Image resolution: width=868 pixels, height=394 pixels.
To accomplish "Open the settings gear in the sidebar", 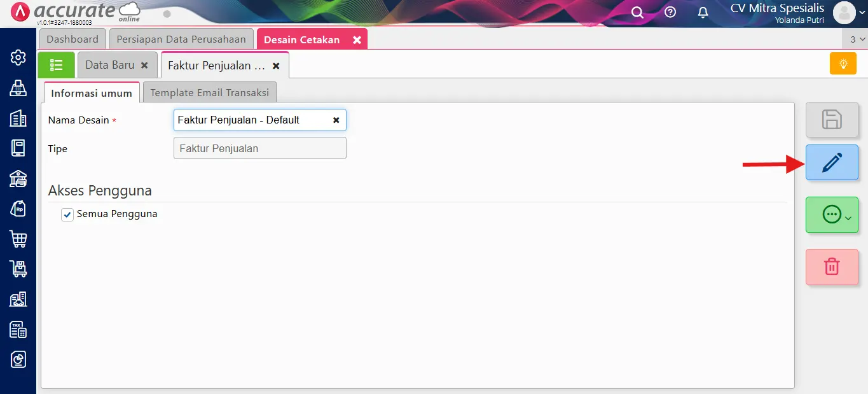I will click(x=18, y=57).
